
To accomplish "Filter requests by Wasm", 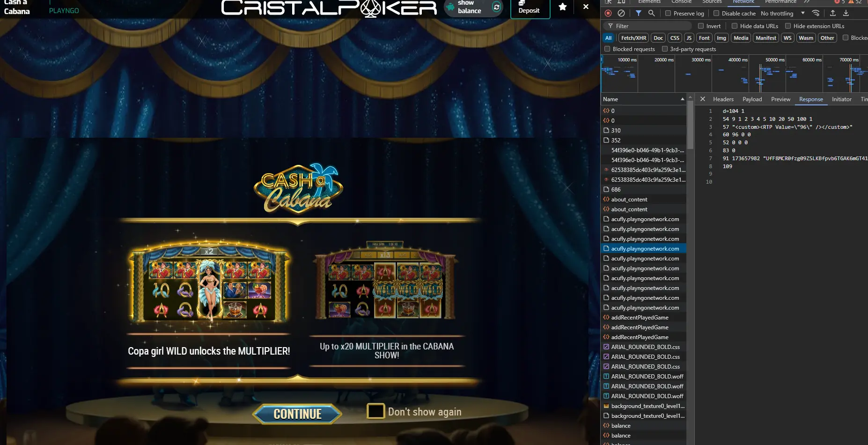I will [806, 38].
